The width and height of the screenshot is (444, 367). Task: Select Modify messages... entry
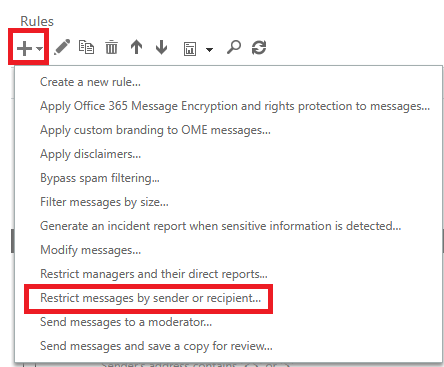(91, 250)
